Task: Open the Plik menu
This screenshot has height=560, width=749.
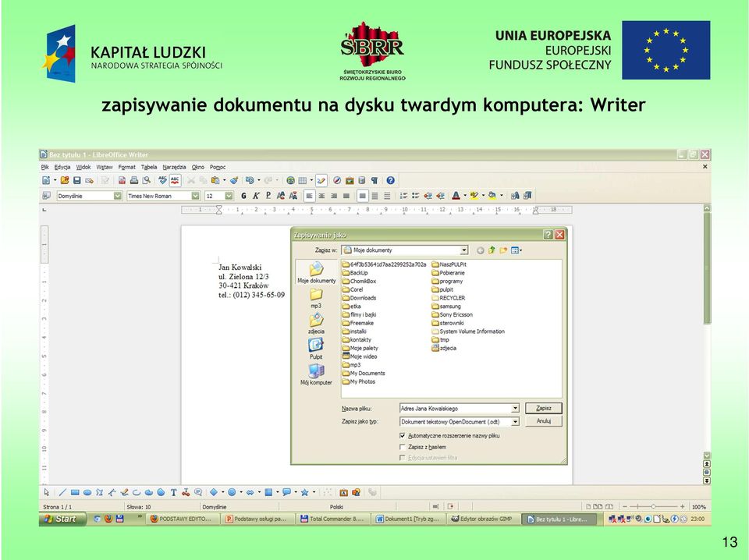Action: click(x=45, y=167)
